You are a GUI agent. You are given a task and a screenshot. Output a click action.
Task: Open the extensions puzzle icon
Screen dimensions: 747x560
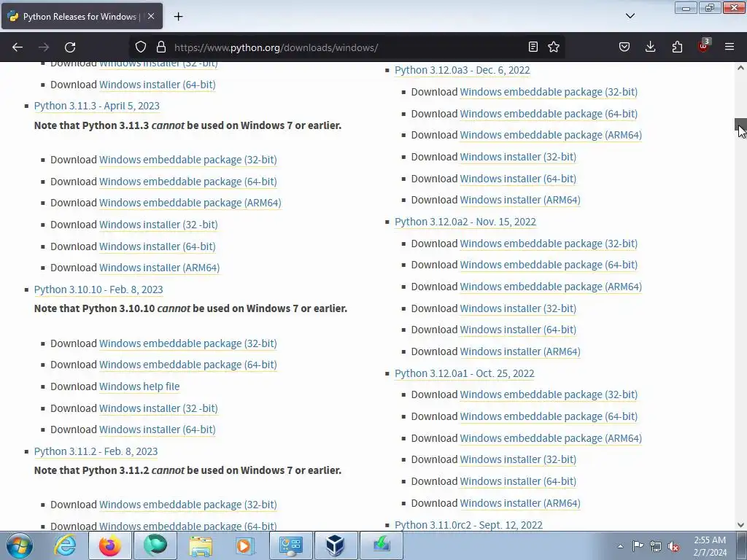[677, 47]
